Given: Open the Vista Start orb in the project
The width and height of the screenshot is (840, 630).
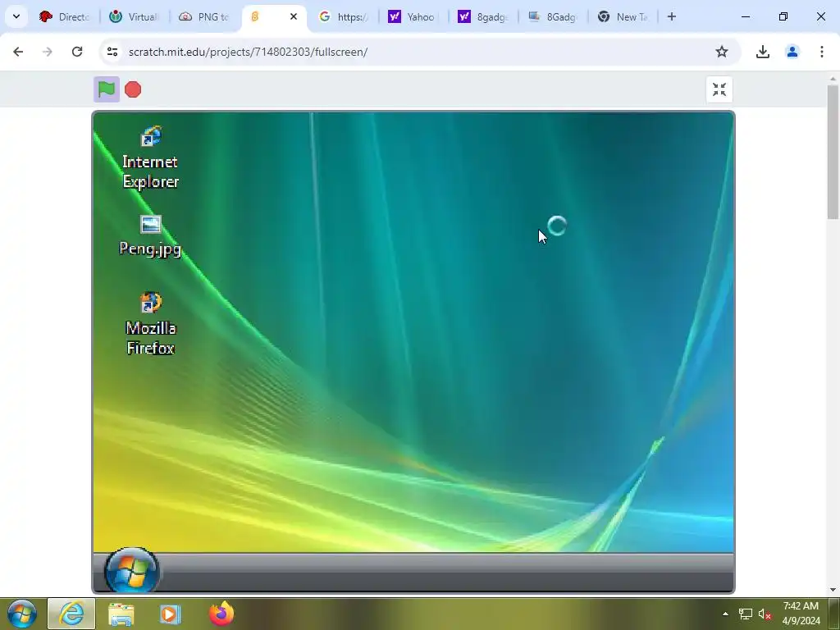Looking at the screenshot, I should tap(132, 570).
